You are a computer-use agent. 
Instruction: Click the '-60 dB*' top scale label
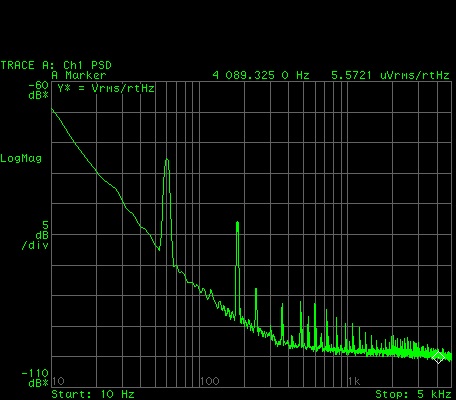[x=38, y=90]
